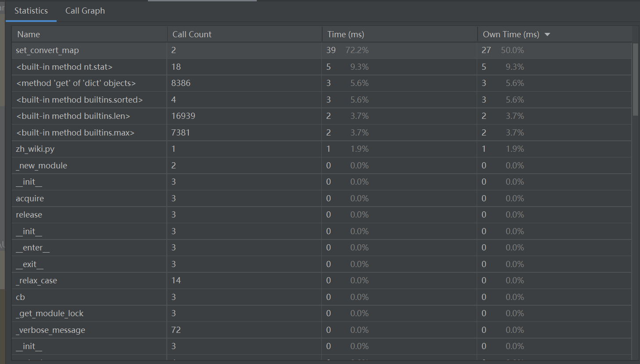Screen dimensions: 640x364
Task: Select the builtins.sorted row
Action: pyautogui.click(x=79, y=100)
